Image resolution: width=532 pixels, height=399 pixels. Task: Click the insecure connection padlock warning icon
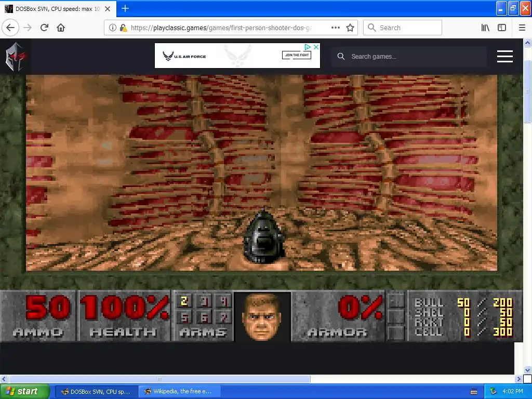coord(124,28)
